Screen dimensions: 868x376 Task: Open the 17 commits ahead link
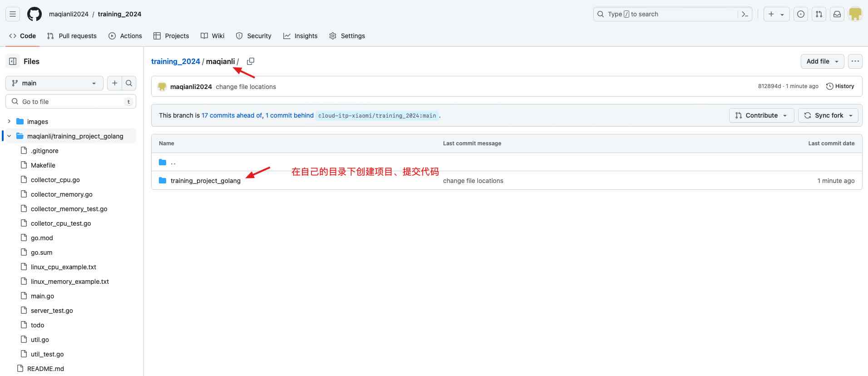point(232,115)
